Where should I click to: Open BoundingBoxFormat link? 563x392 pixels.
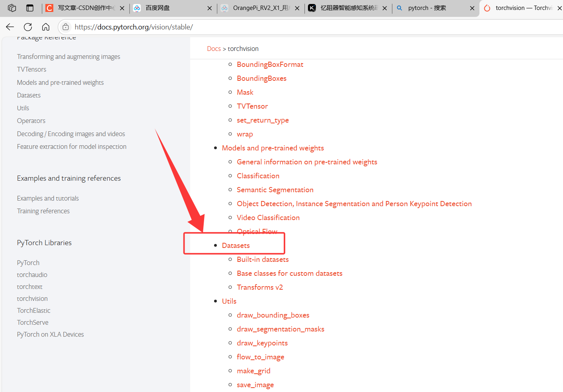point(270,64)
